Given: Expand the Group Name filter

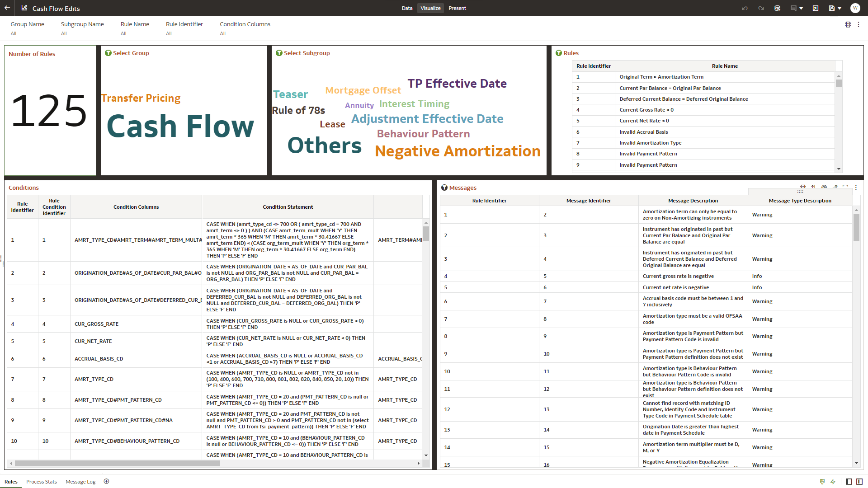Looking at the screenshot, I should [27, 28].
